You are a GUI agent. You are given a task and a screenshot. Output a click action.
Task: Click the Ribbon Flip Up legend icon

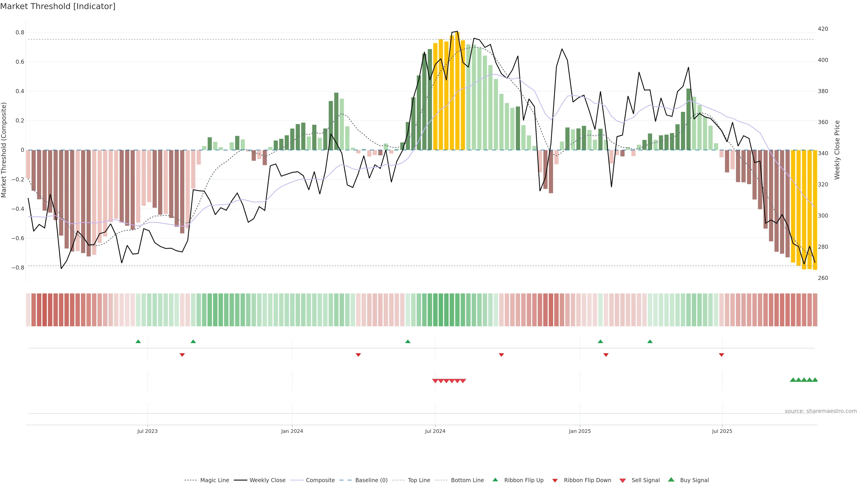tap(495, 480)
